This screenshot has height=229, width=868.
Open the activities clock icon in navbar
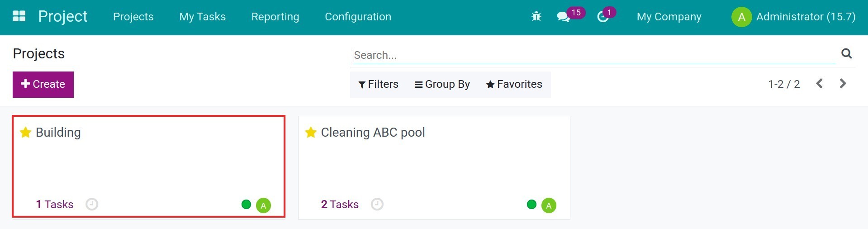pos(603,17)
